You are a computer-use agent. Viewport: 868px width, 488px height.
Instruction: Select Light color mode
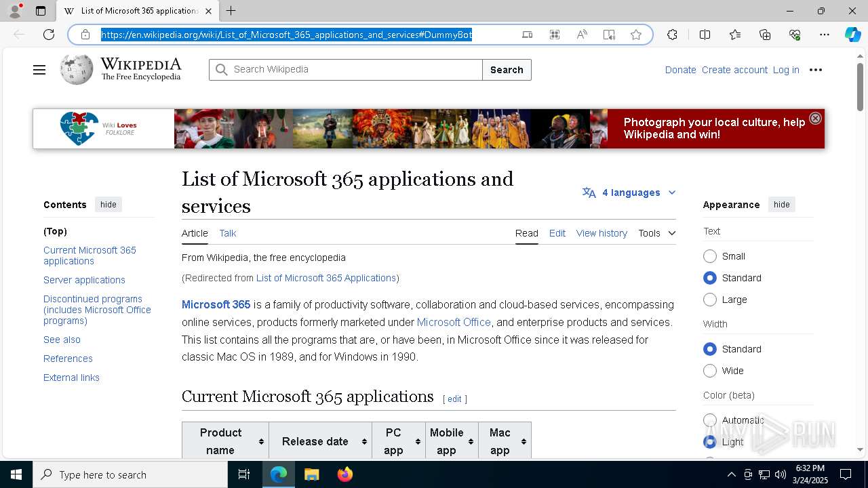[710, 442]
